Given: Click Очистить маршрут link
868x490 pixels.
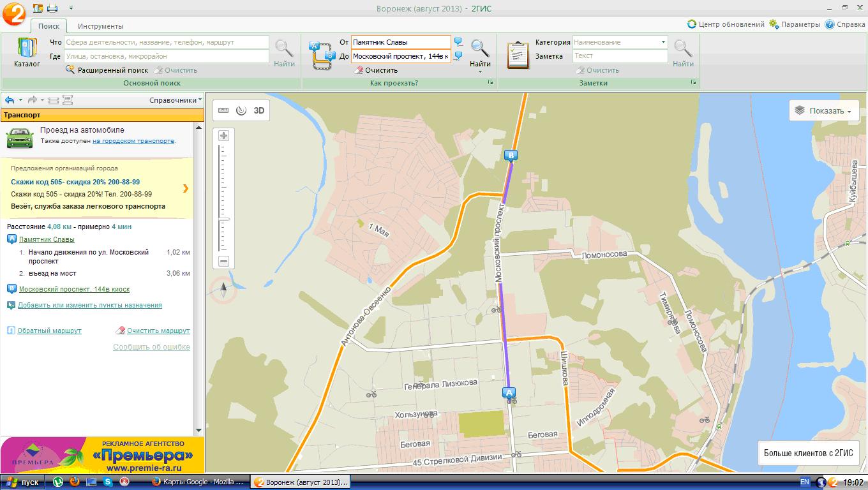Looking at the screenshot, I should pyautogui.click(x=158, y=330).
